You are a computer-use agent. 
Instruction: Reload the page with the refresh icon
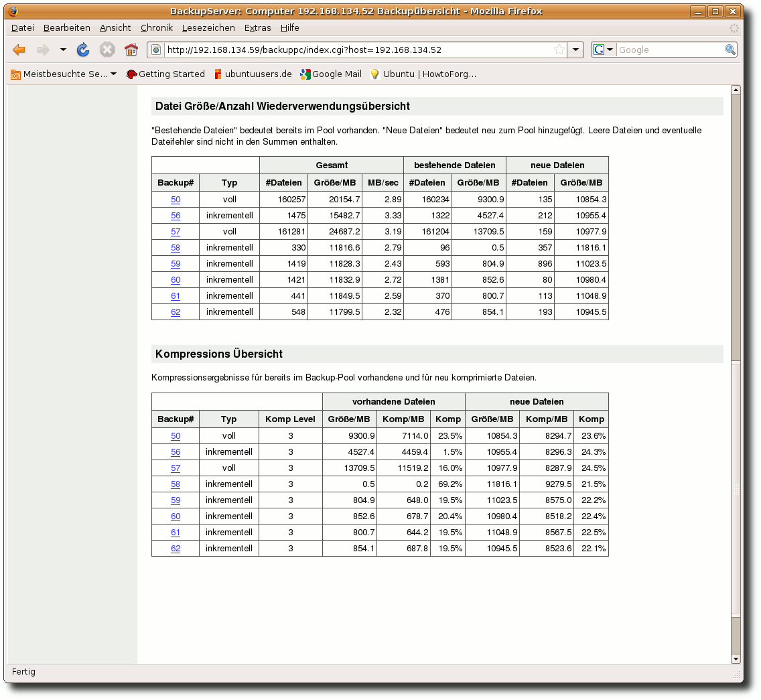pyautogui.click(x=83, y=50)
